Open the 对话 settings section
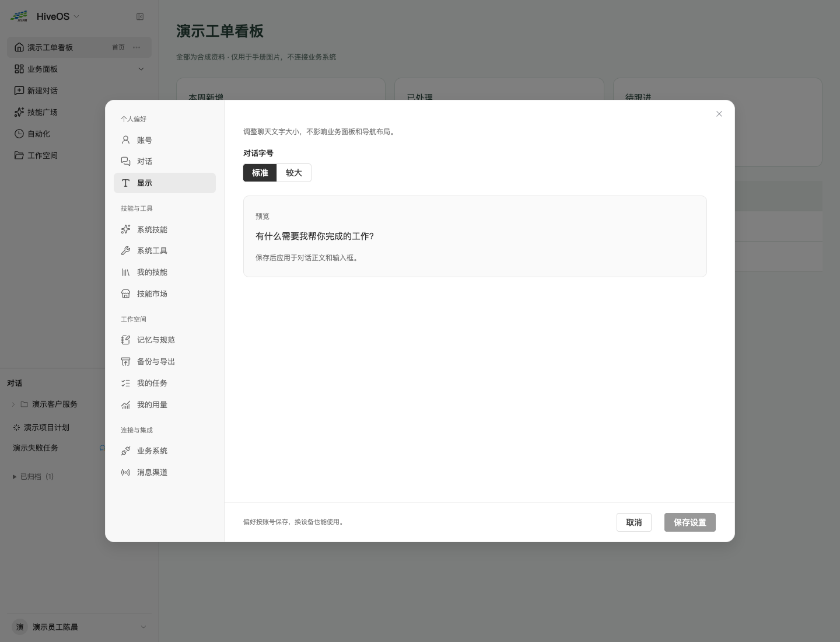840x642 pixels. point(164,161)
